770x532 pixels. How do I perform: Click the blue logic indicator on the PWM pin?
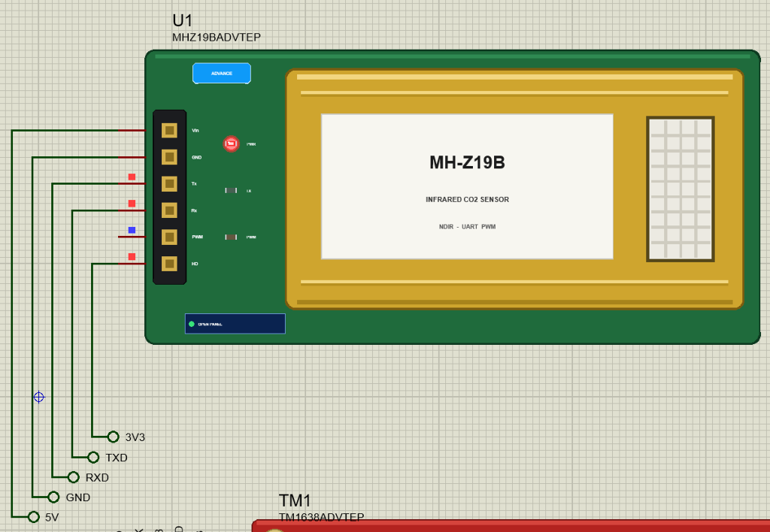(132, 230)
